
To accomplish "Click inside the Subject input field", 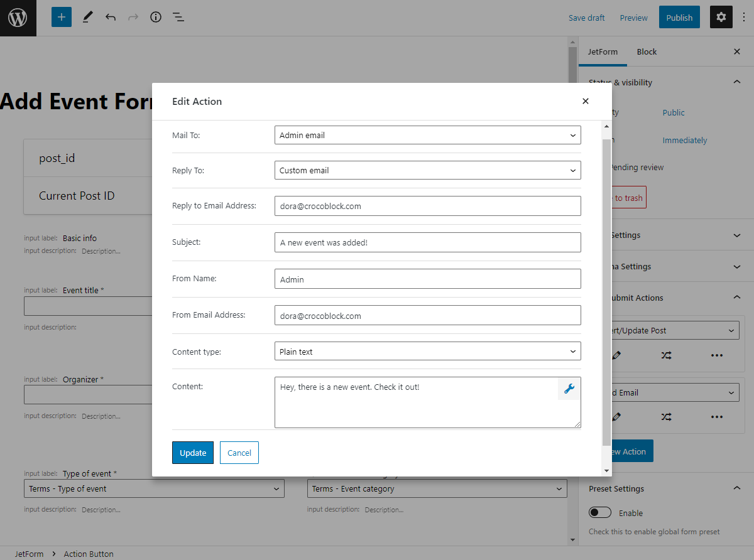I will point(427,242).
